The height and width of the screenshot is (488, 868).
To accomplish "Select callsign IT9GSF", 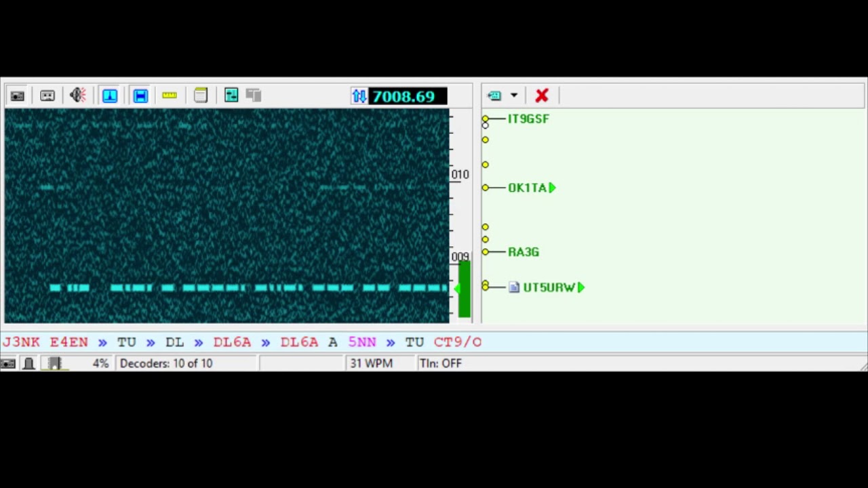I will (x=528, y=119).
